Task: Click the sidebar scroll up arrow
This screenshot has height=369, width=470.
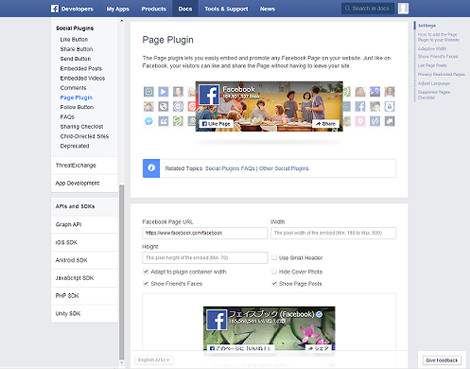Action: (121, 21)
